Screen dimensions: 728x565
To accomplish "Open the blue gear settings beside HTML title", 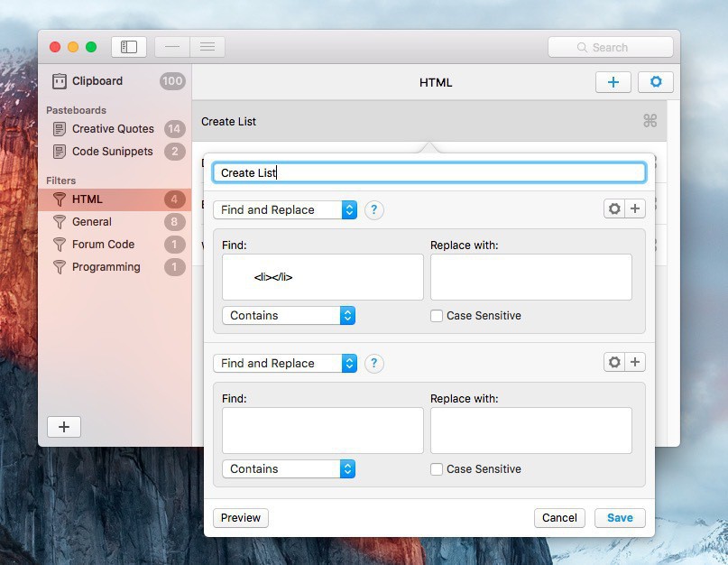I will (656, 82).
